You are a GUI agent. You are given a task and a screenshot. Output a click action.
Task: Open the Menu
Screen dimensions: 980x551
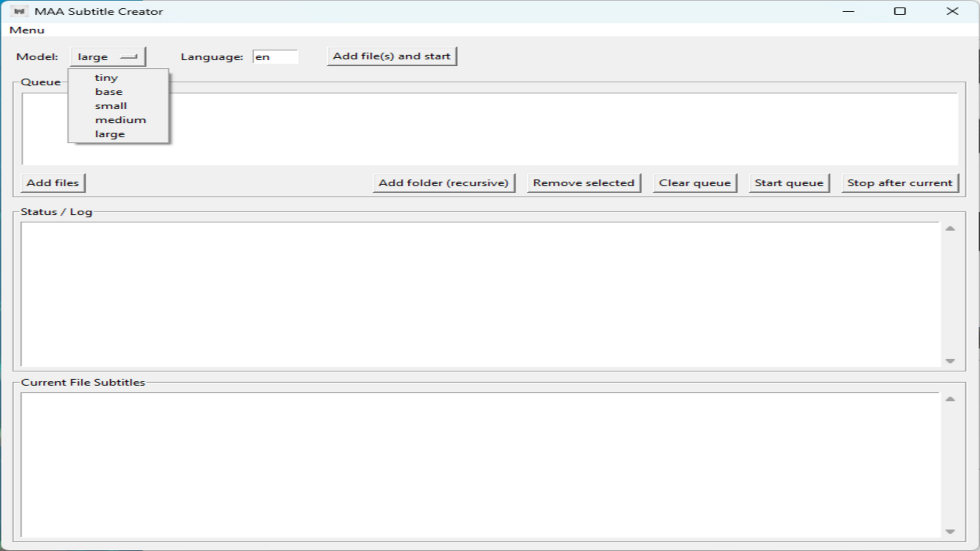pos(27,30)
